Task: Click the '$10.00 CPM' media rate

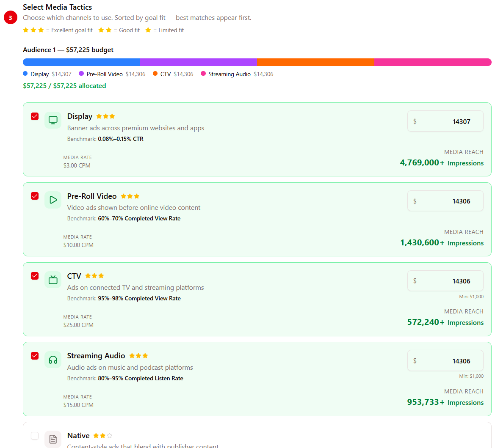Action: (x=78, y=245)
